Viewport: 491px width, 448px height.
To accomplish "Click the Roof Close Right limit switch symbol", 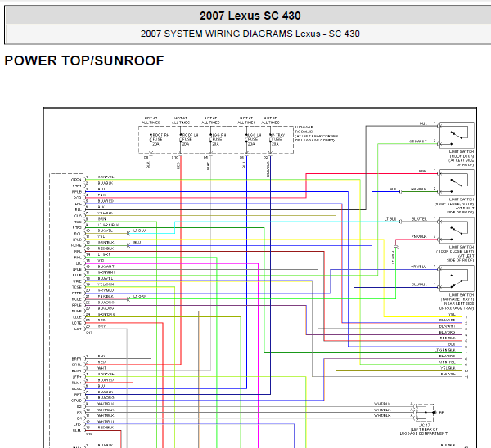I will 457,182.
